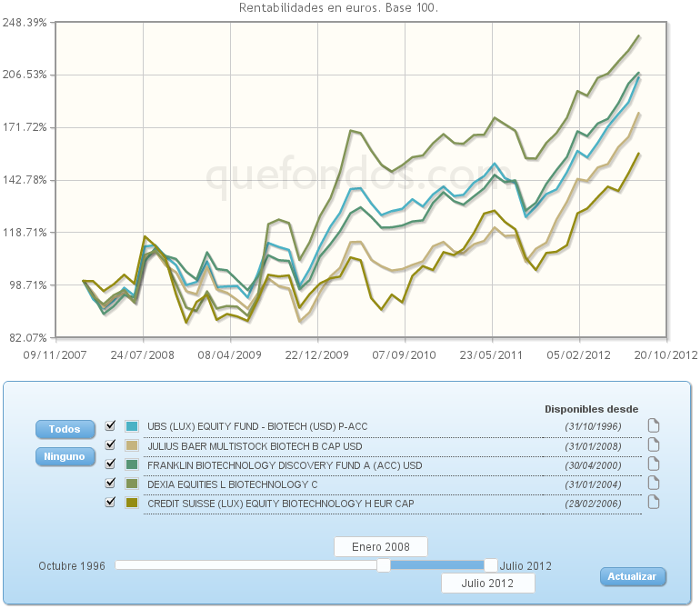Click the start handle of the date slider

[x=383, y=566]
